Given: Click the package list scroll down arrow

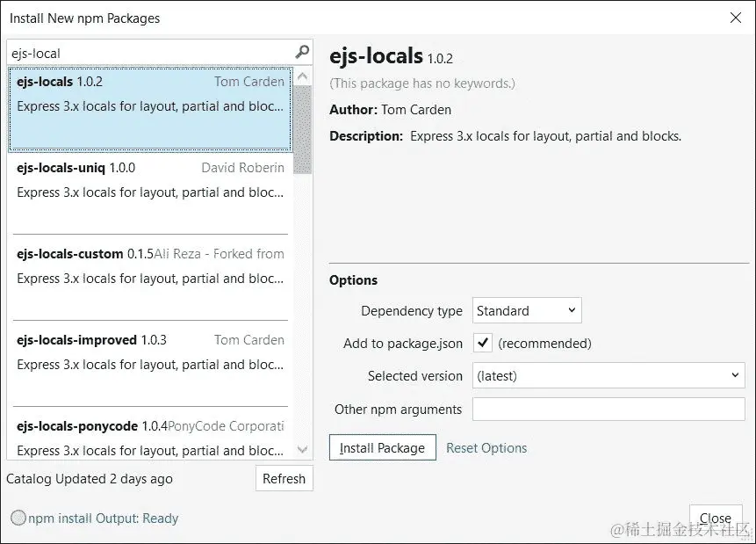Looking at the screenshot, I should coord(303,449).
